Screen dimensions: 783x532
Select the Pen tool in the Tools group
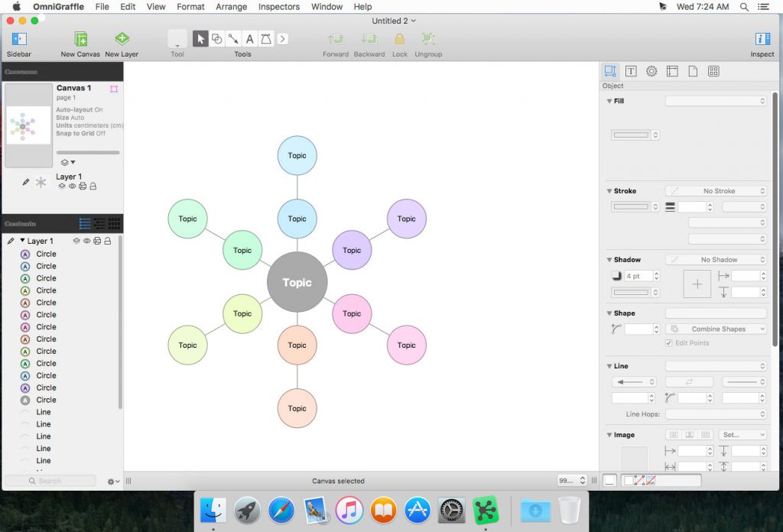tap(265, 38)
